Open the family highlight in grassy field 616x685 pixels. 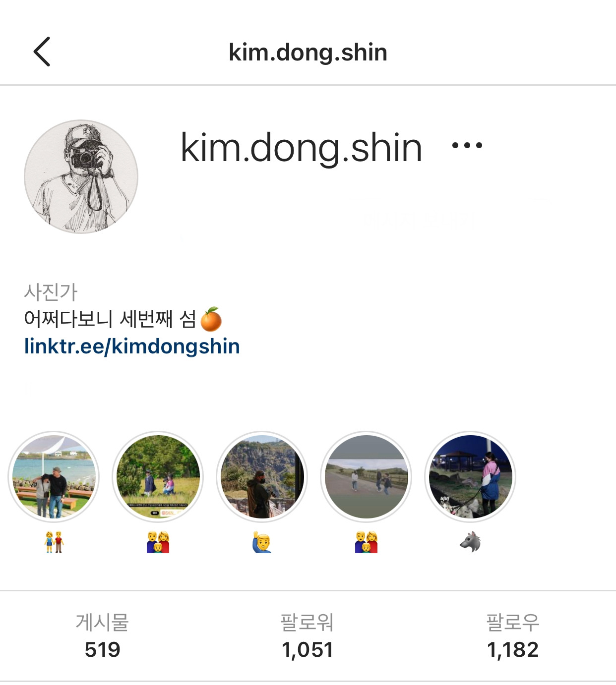(158, 477)
